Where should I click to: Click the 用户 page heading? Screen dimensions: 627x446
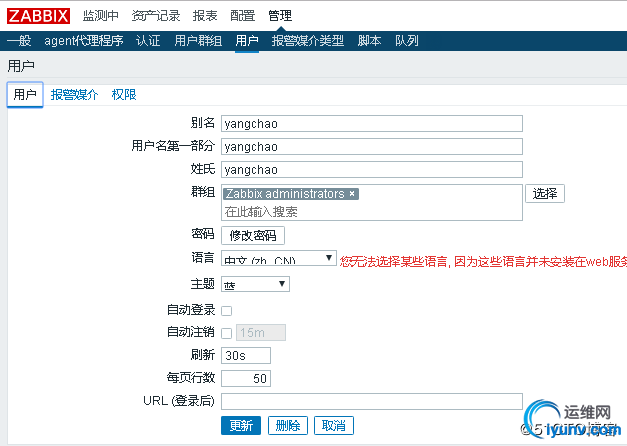point(21,66)
